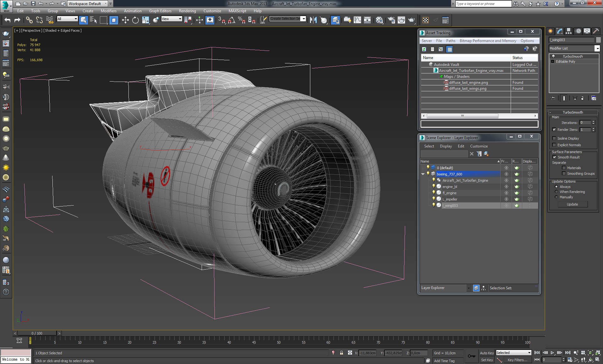Image resolution: width=603 pixels, height=364 pixels.
Task: Open the Display command panel tab
Action: pyautogui.click(x=587, y=31)
